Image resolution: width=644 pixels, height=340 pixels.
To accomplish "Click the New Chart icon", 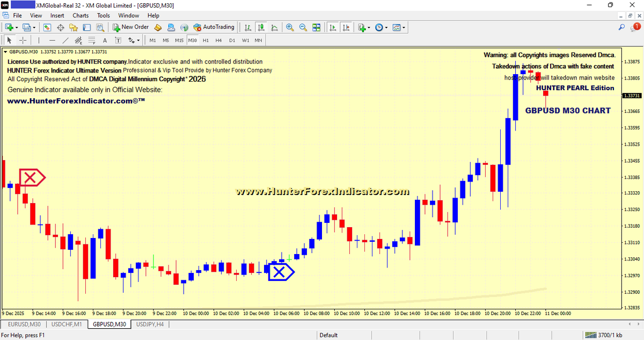I will [9, 27].
